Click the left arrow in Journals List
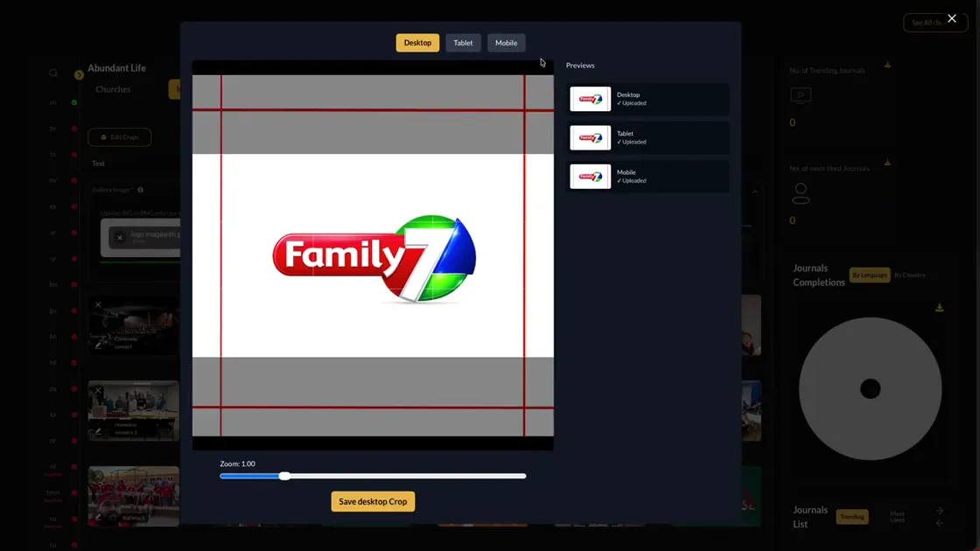Screen dimensions: 980x551 tap(940, 523)
